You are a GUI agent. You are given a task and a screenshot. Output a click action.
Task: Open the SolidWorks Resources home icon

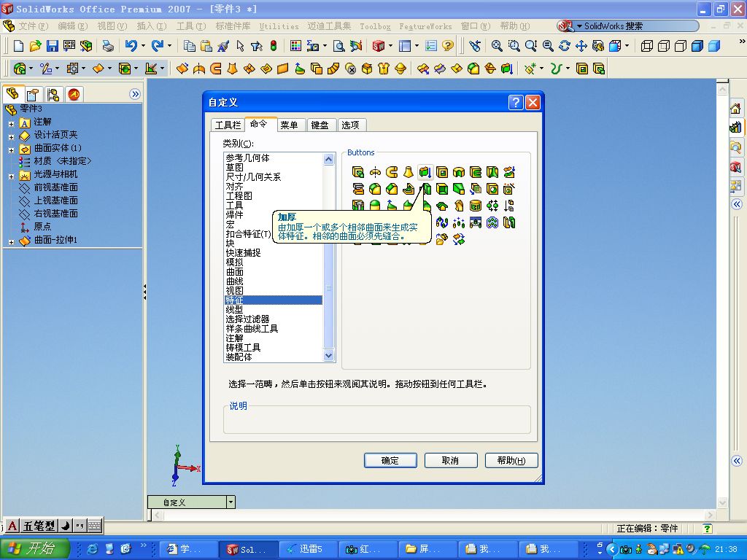click(735, 108)
